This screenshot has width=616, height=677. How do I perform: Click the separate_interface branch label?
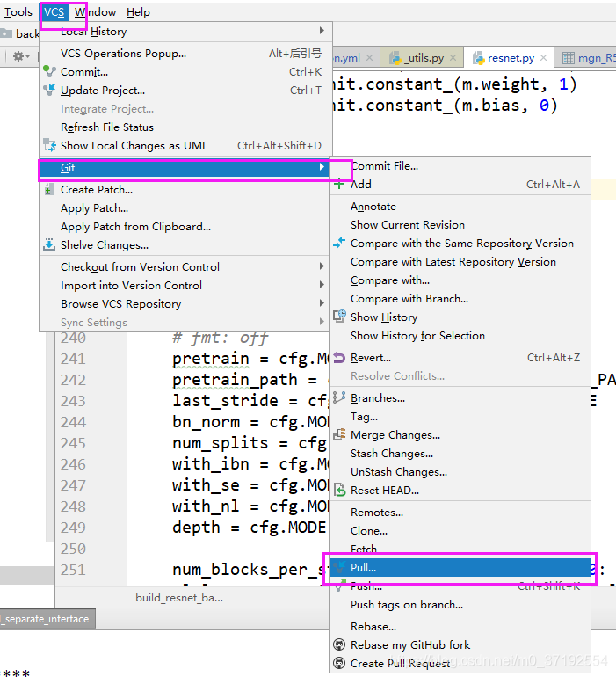pos(47,619)
